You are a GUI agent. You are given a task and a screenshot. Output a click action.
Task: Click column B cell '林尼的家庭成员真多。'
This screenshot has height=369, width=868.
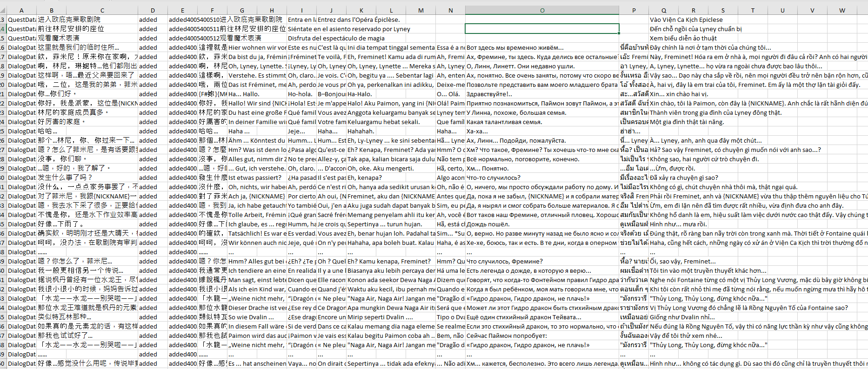tap(73, 112)
